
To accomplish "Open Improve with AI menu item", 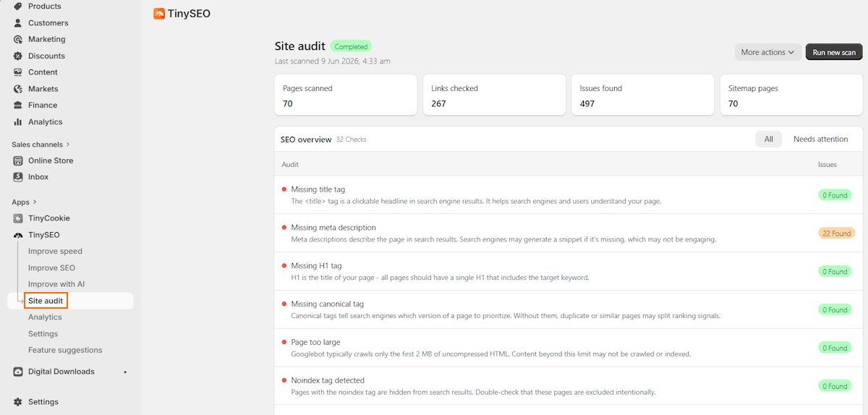I will [x=56, y=284].
